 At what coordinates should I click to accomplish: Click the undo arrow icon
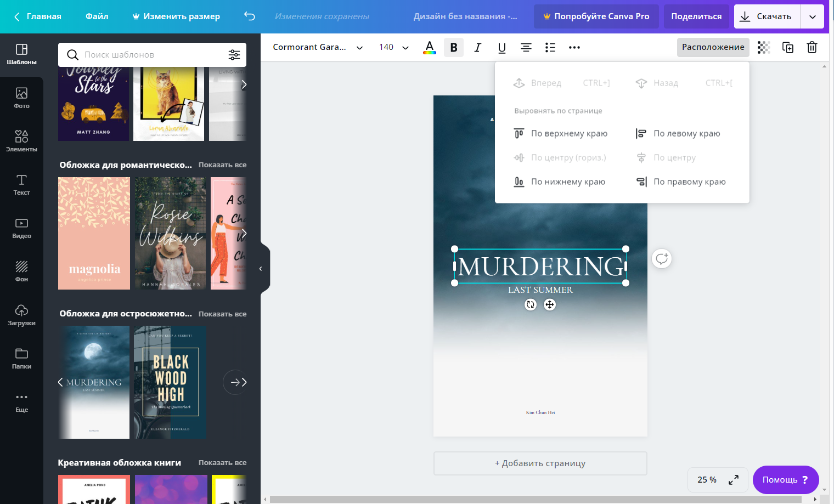250,16
